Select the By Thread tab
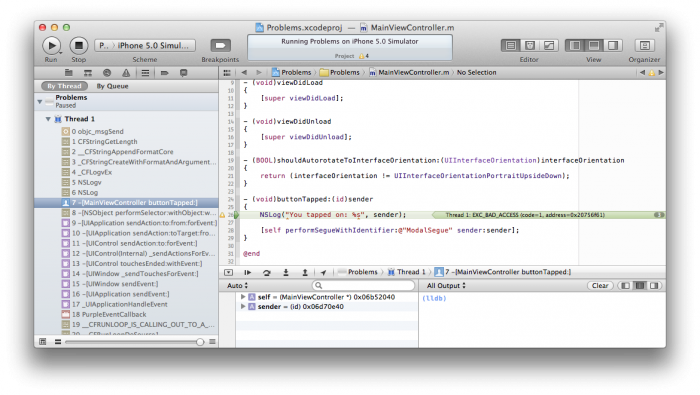Screen dimensions: 700x395 tap(64, 86)
